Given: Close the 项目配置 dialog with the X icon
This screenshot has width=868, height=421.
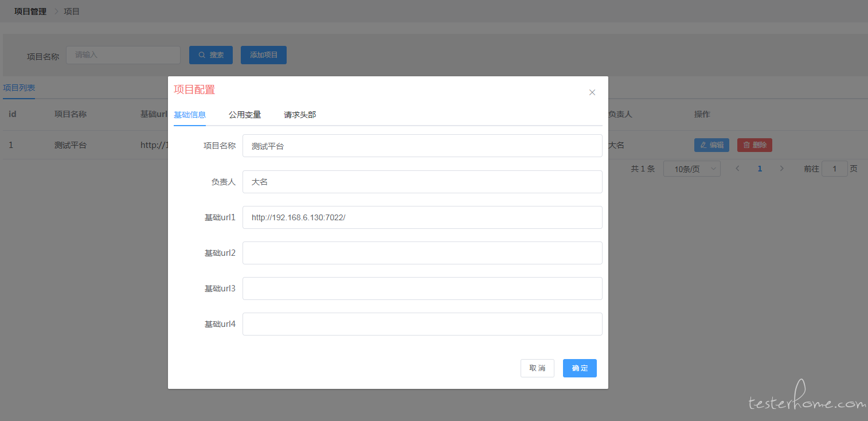Looking at the screenshot, I should coord(592,92).
